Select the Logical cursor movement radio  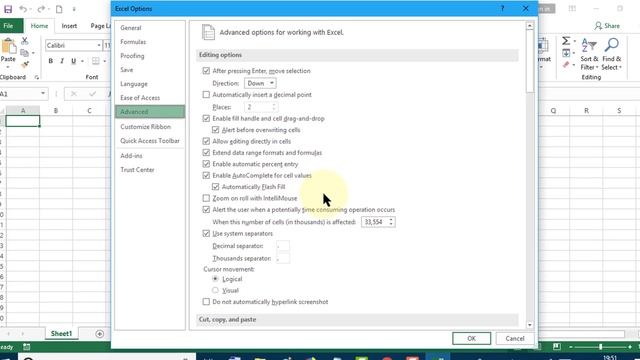coord(215,279)
